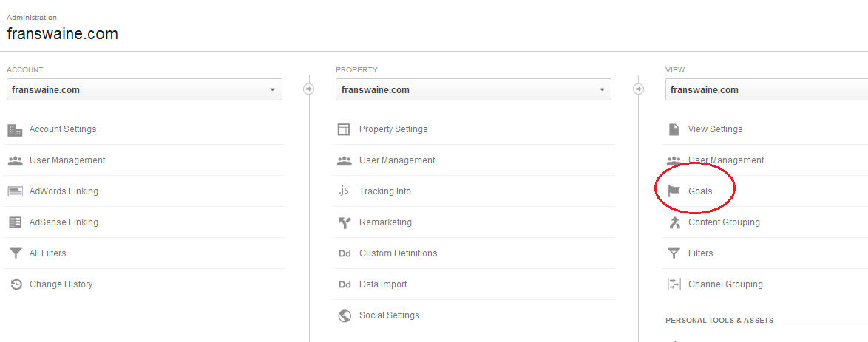Click the AdWords Linking icon
The height and width of the screenshot is (342, 868).
click(15, 191)
